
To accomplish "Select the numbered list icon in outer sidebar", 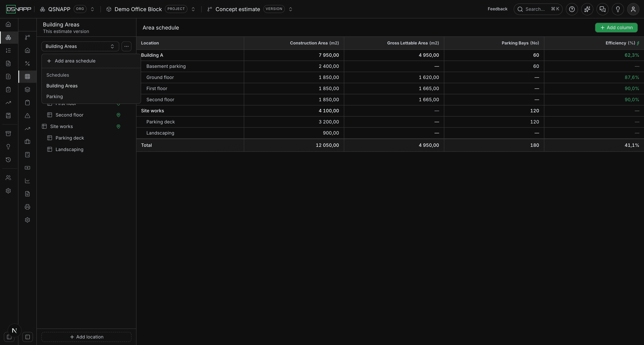I will tap(8, 50).
